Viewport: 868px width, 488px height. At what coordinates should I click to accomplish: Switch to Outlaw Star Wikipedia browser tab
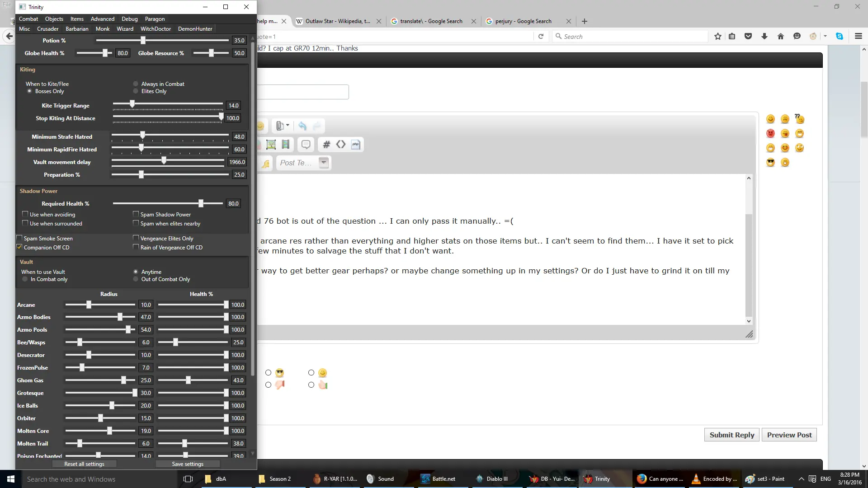(x=338, y=21)
